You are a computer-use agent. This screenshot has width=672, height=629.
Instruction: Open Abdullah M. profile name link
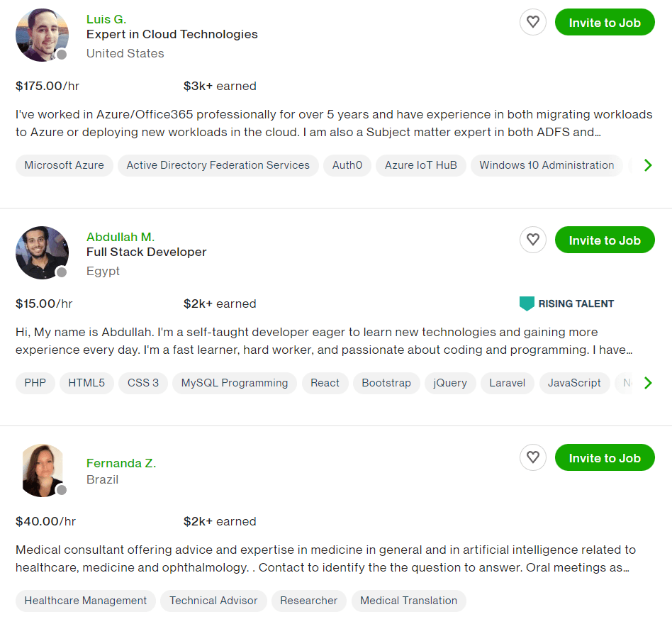[x=121, y=237]
